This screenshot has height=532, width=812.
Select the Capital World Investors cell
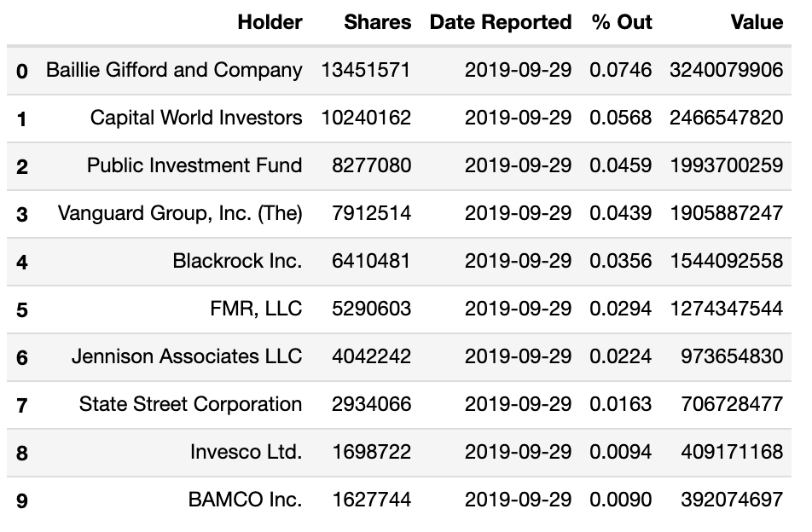click(x=196, y=118)
